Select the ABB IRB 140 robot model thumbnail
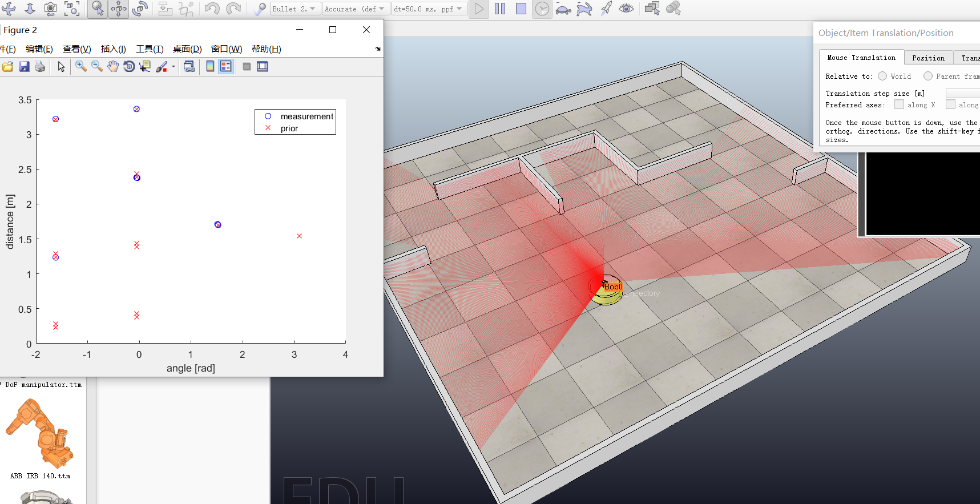980x504 pixels. click(40, 434)
